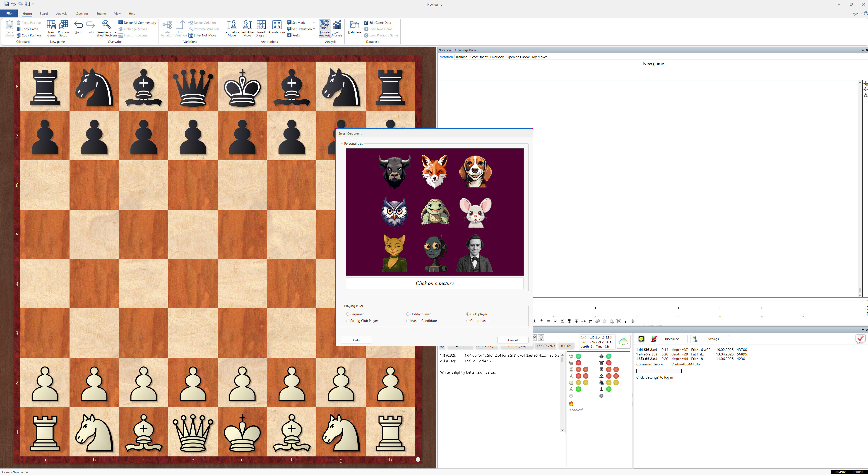
Task: Start a New Game from the ribbon
Action: pos(51,28)
